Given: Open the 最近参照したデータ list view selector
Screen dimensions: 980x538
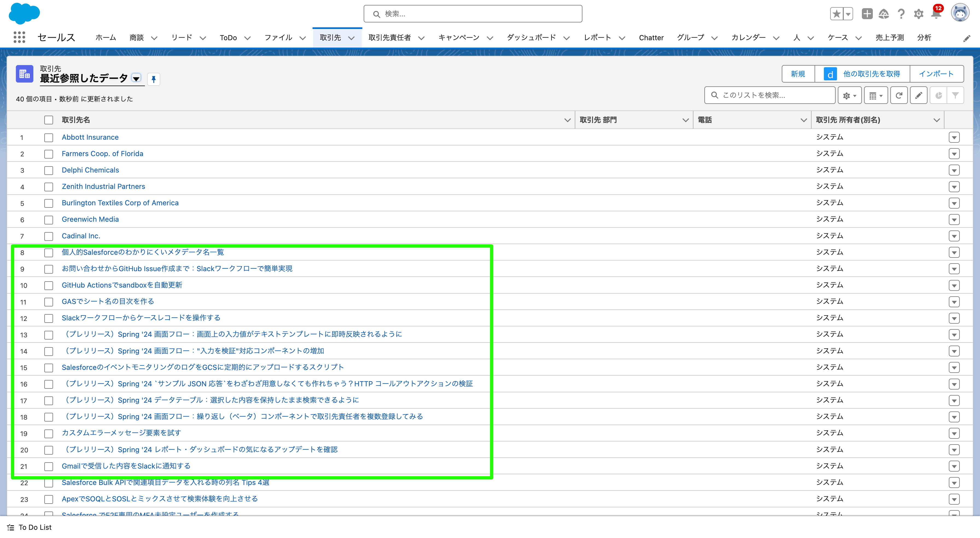Looking at the screenshot, I should (x=136, y=78).
